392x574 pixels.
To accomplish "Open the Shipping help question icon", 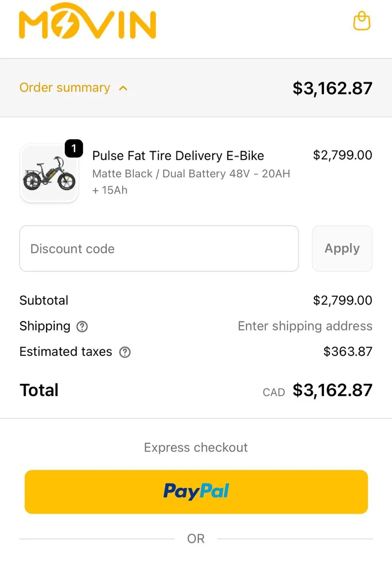I will 82,326.
